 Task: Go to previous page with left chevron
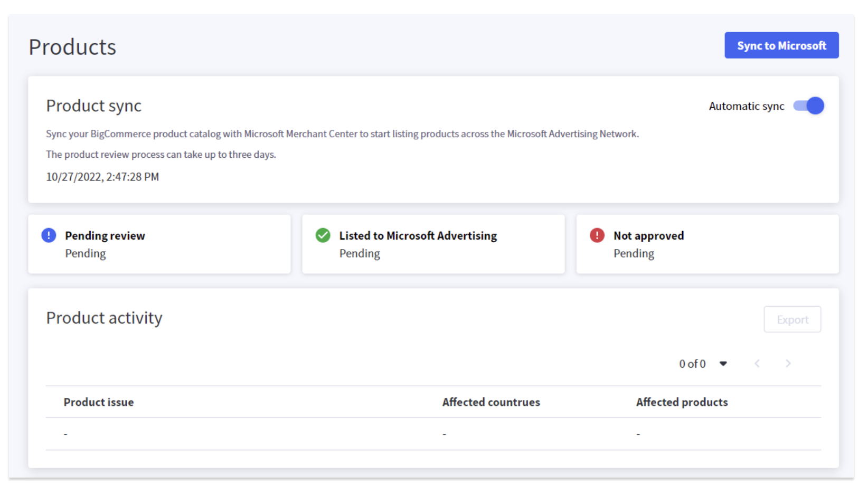click(757, 364)
